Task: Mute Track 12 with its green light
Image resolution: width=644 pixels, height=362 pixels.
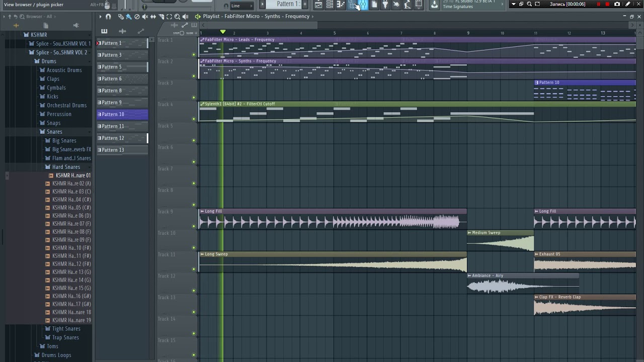Action: (194, 290)
